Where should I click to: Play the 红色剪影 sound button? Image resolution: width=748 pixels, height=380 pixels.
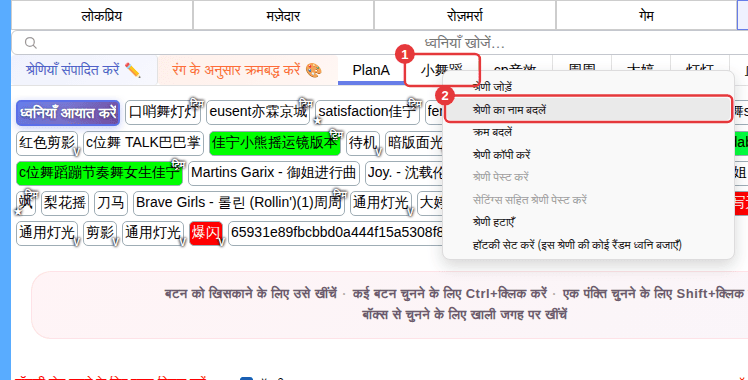tap(47, 143)
